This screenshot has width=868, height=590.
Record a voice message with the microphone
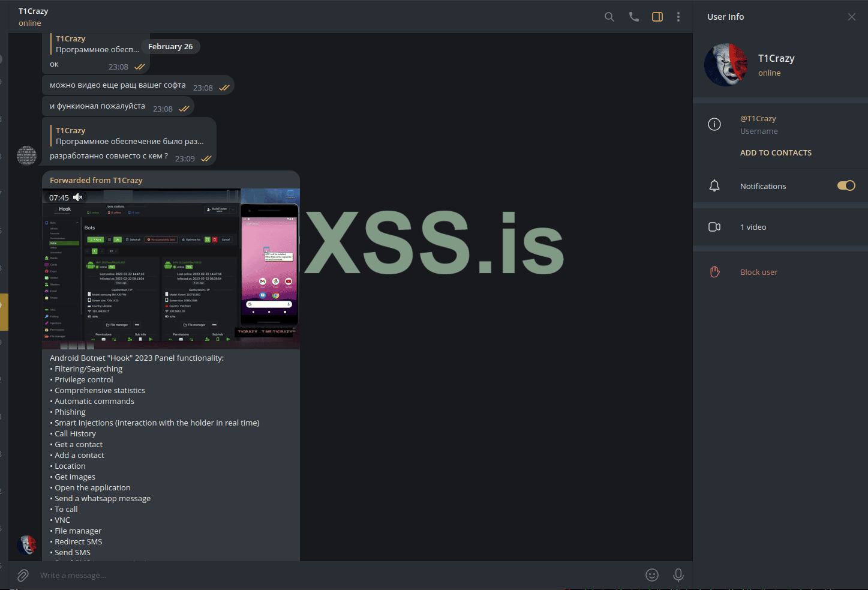pyautogui.click(x=678, y=575)
